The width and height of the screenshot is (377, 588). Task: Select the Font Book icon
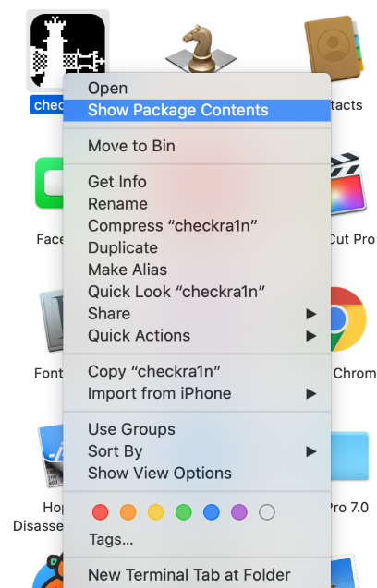tap(52, 320)
